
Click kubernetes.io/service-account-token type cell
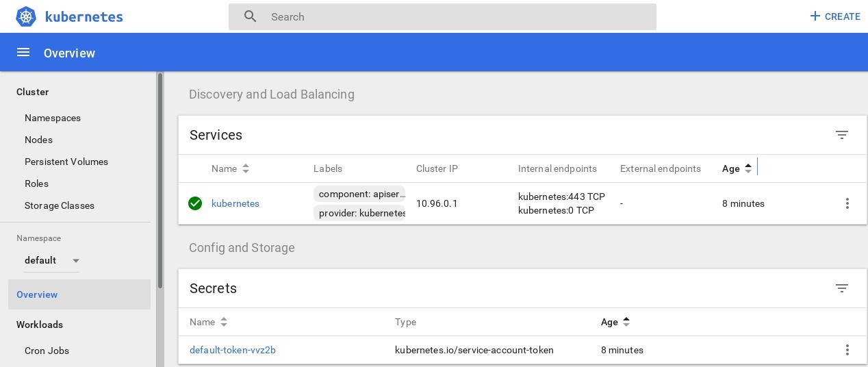474,350
